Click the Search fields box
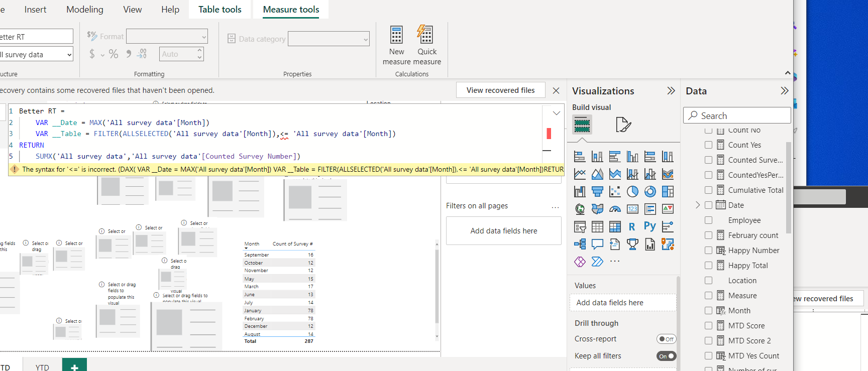Image resolution: width=868 pixels, height=371 pixels. tap(737, 115)
